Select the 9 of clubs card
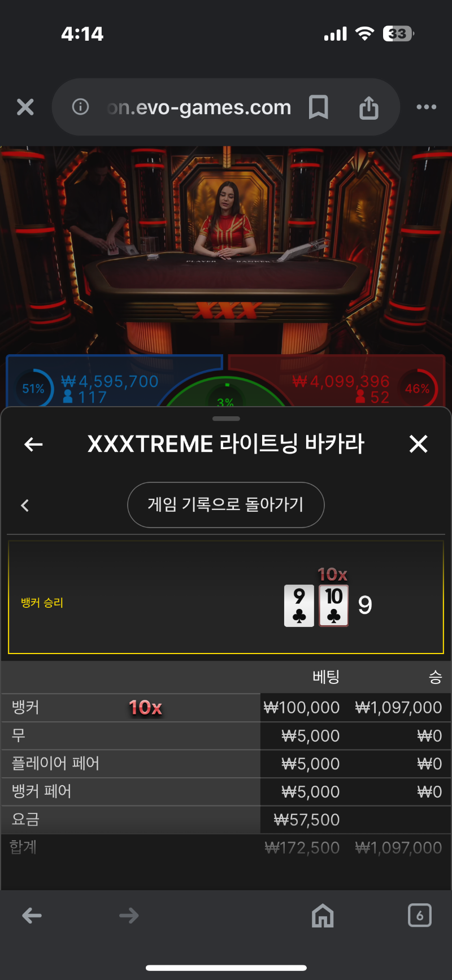This screenshot has width=452, height=980. click(299, 606)
